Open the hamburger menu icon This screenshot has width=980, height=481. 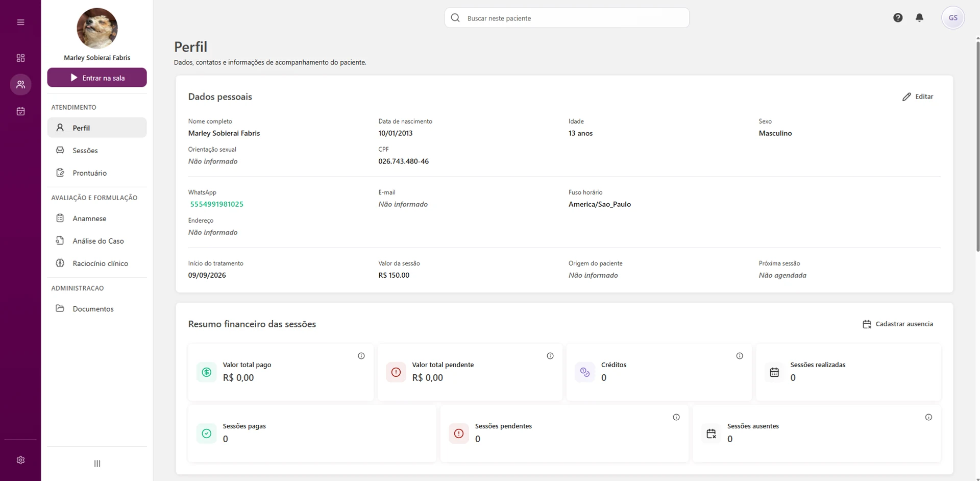point(20,22)
